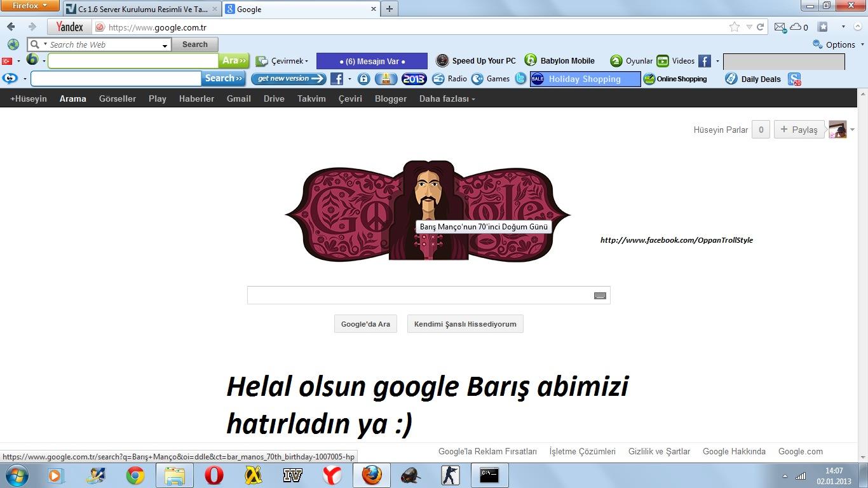Viewport: 868px width, 488px height.
Task: Click the blue chat-face toolbar logo
Action: (10, 78)
